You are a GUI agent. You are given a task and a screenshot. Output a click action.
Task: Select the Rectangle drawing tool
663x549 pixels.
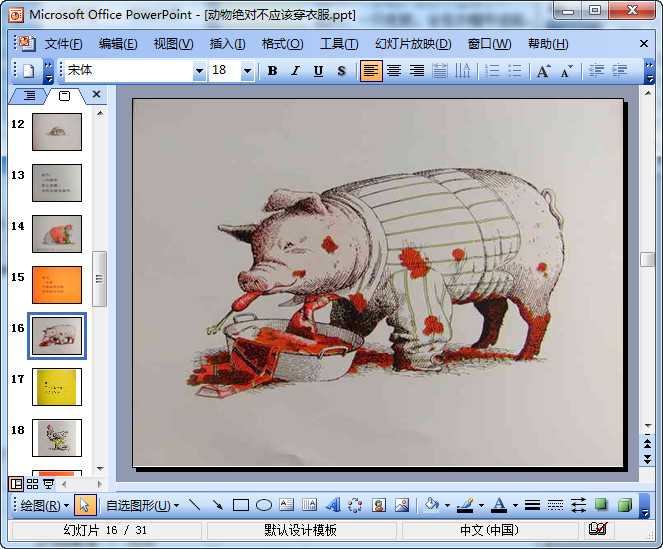pos(241,505)
